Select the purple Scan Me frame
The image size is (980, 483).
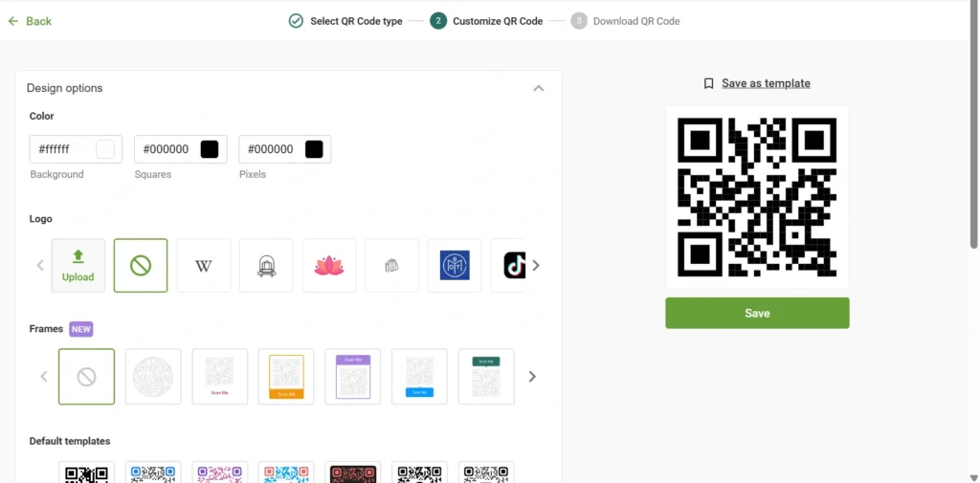[353, 377]
